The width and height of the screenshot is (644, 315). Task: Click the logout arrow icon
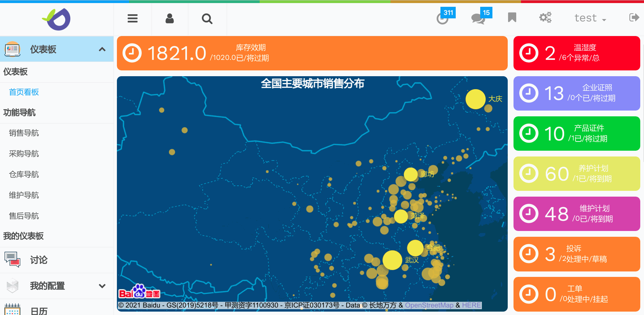click(634, 17)
